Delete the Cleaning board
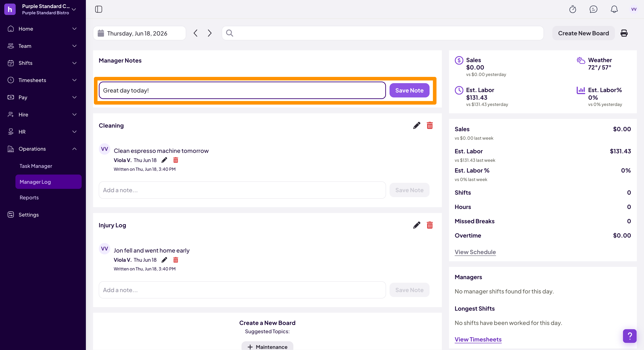This screenshot has height=350, width=644. (430, 125)
